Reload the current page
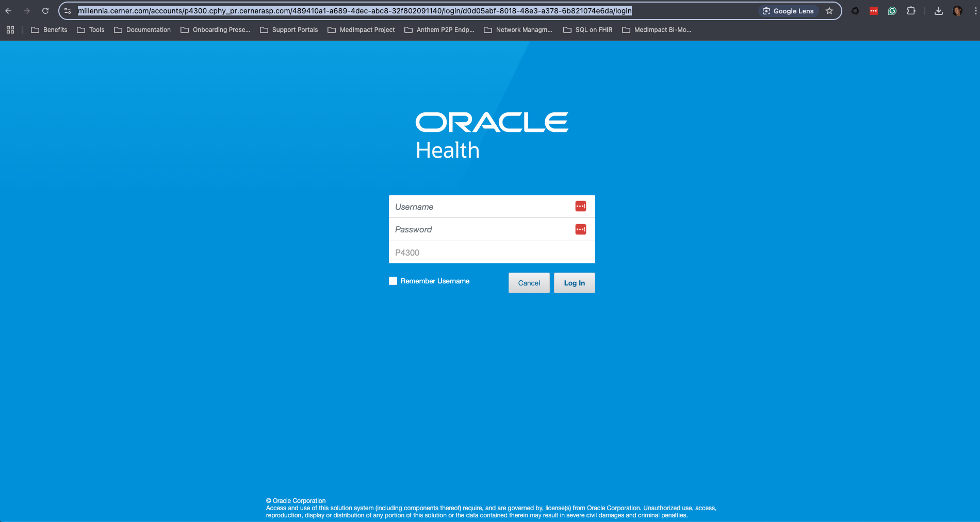Image resolution: width=980 pixels, height=522 pixels. [x=45, y=11]
